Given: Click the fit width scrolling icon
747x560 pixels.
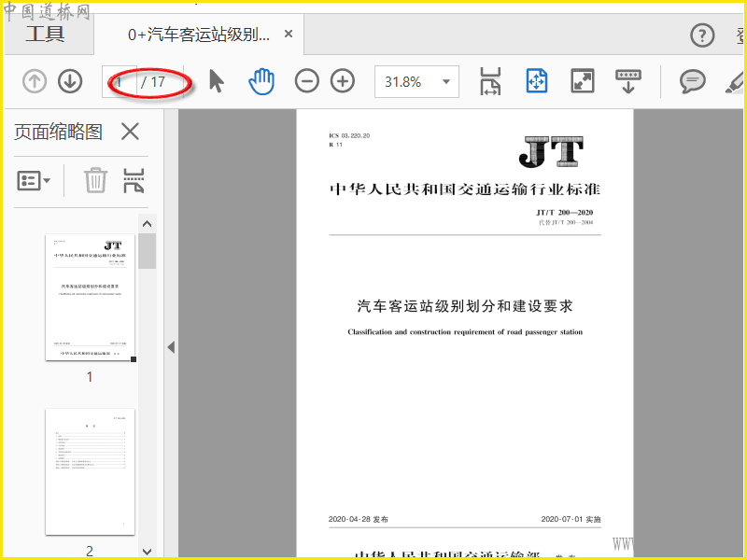Looking at the screenshot, I should point(490,81).
